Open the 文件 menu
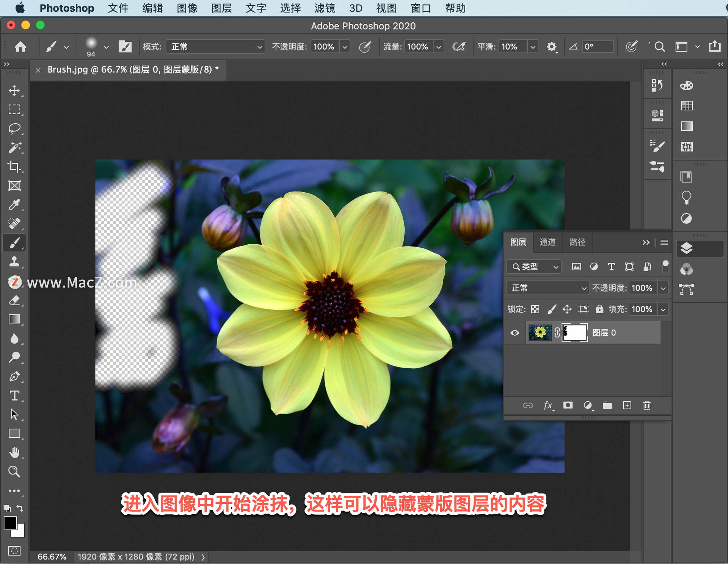The width and height of the screenshot is (728, 564). pyautogui.click(x=118, y=8)
